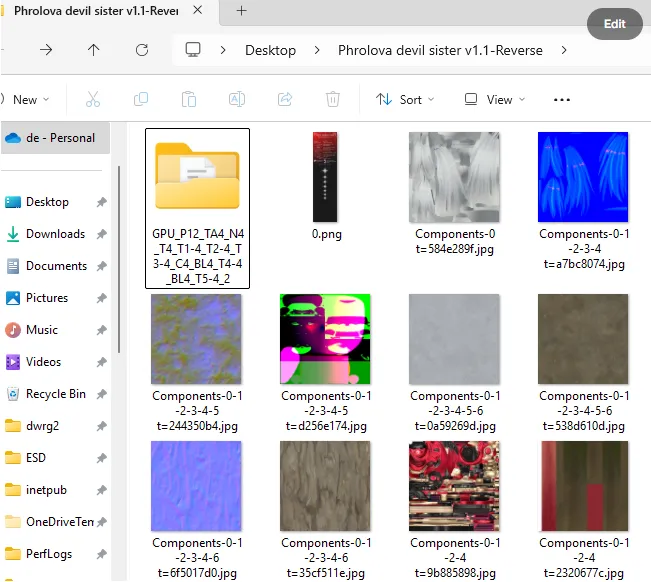This screenshot has width=651, height=582.
Task: Open the See more options menu
Action: coord(561,100)
